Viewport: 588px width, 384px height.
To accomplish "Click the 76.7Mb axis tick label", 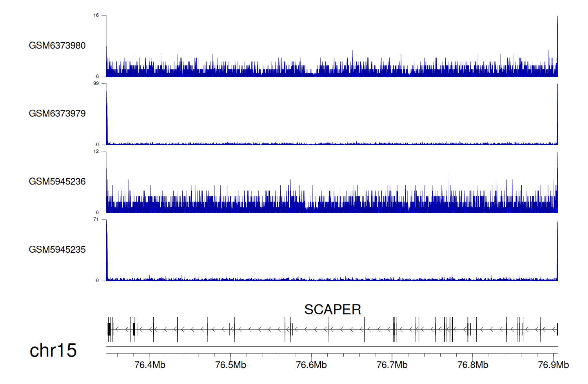I will coord(392,365).
